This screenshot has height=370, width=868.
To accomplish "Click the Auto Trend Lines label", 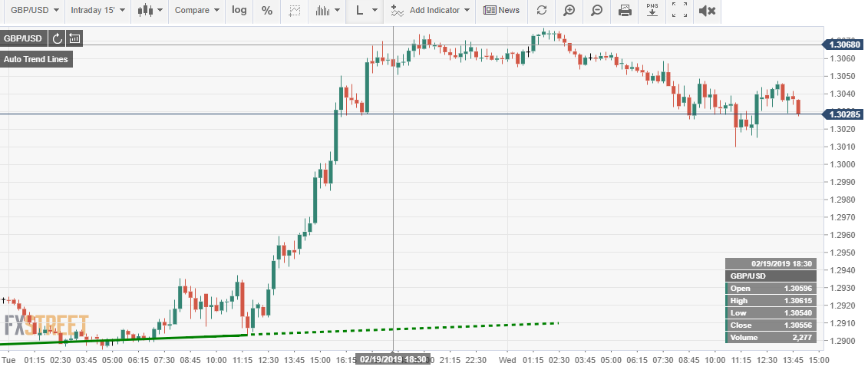I will (36, 59).
